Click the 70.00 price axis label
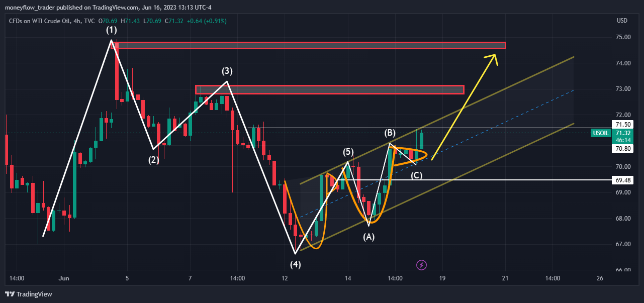This screenshot has width=644, height=303. [x=623, y=166]
